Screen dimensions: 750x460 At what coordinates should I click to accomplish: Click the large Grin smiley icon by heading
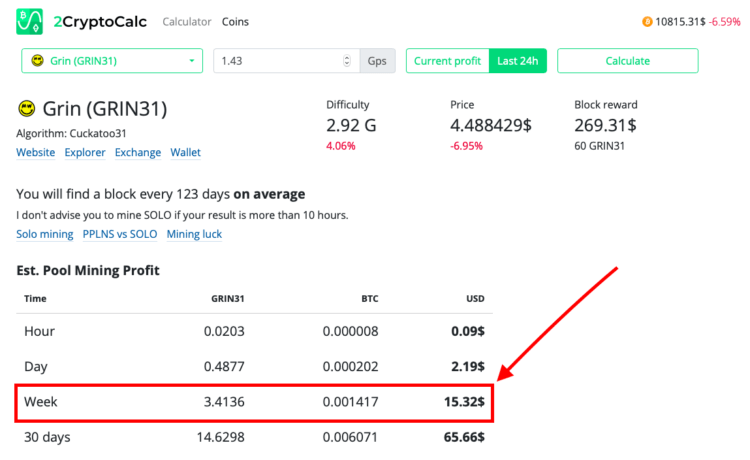(27, 109)
